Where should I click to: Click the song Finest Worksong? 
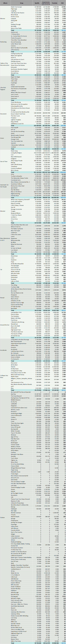(16, 102)
